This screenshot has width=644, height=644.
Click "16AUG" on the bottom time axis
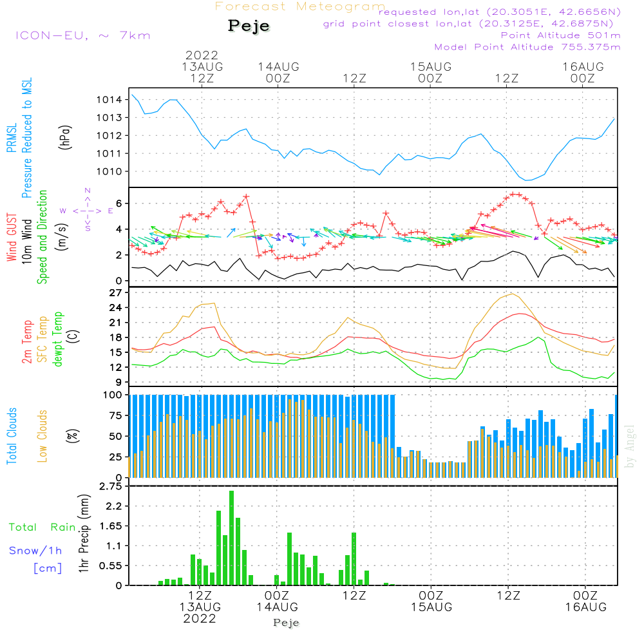(x=585, y=607)
